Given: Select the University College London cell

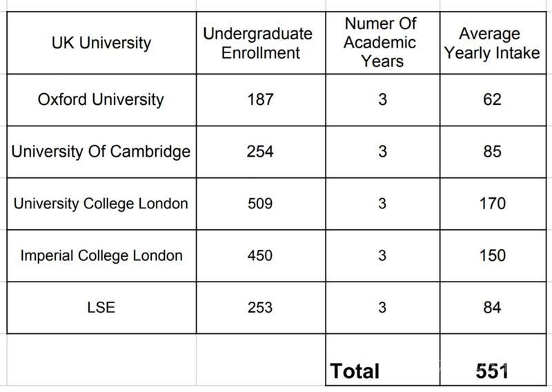Looking at the screenshot, I should tap(101, 204).
